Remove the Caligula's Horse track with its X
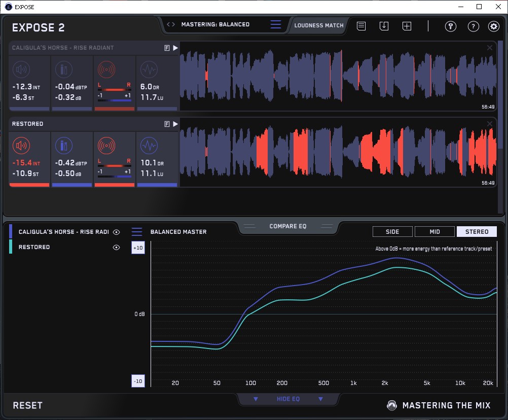This screenshot has height=420, width=508. click(x=490, y=48)
